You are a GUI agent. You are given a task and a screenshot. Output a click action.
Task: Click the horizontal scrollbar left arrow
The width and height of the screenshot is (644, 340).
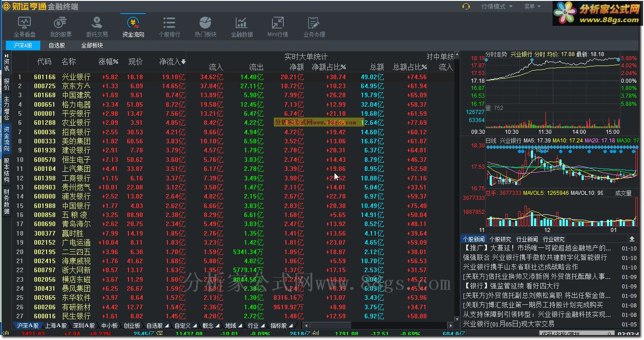tap(306, 326)
